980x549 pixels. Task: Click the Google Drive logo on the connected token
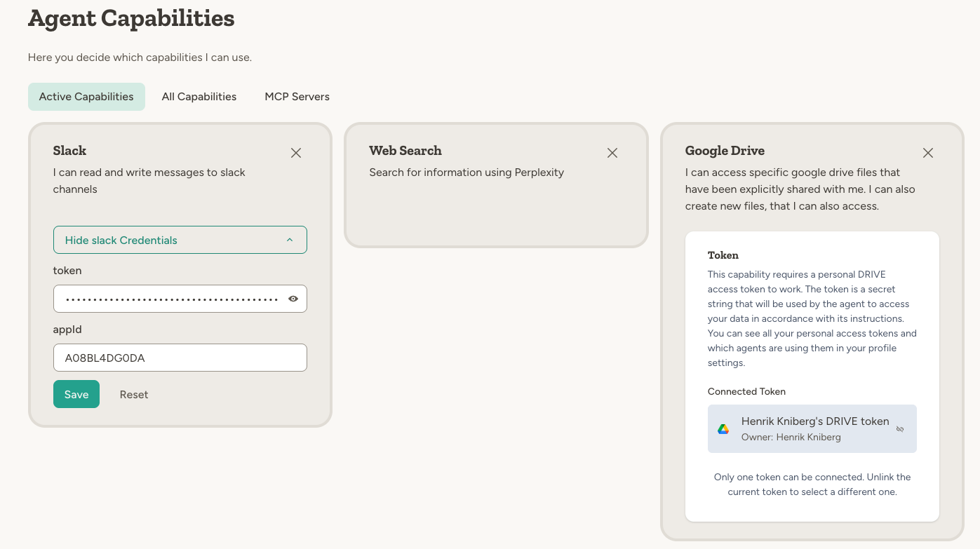(x=723, y=428)
